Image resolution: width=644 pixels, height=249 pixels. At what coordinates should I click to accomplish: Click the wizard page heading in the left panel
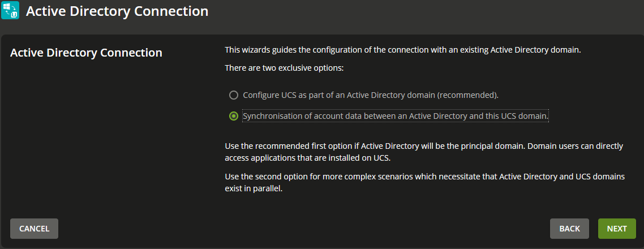click(86, 53)
